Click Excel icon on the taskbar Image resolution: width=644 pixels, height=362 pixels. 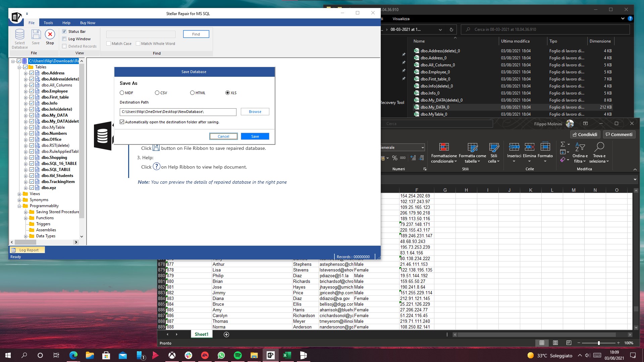(287, 355)
